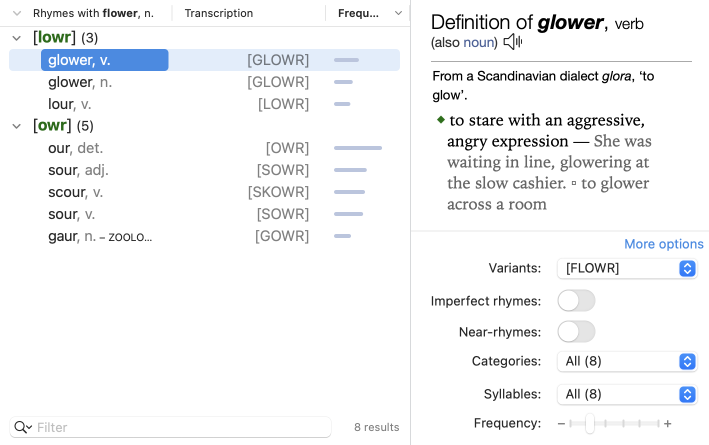Open the Categories dropdown
Image resolution: width=709 pixels, height=445 pixels.
point(626,361)
